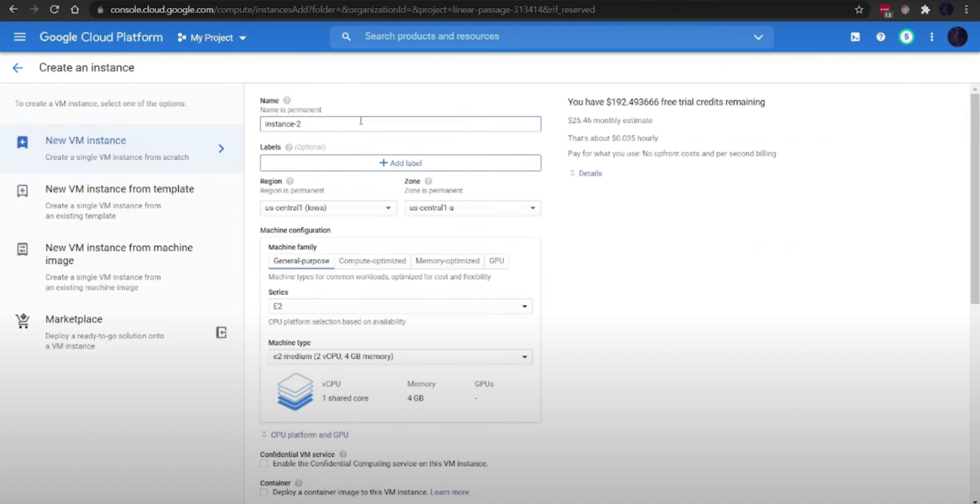Image resolution: width=980 pixels, height=504 pixels.
Task: Open the Zone dropdown showing us-central1-a
Action: point(471,207)
